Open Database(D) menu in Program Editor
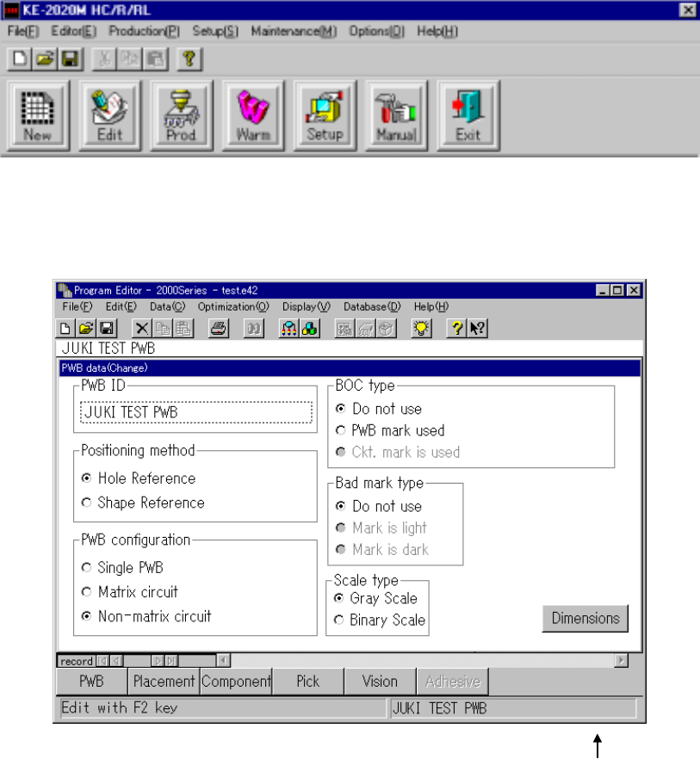 (x=372, y=306)
